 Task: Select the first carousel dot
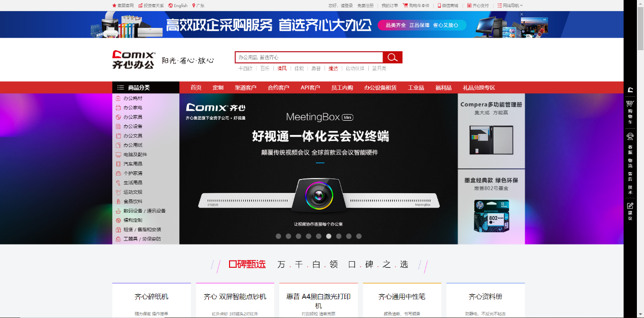pos(278,236)
